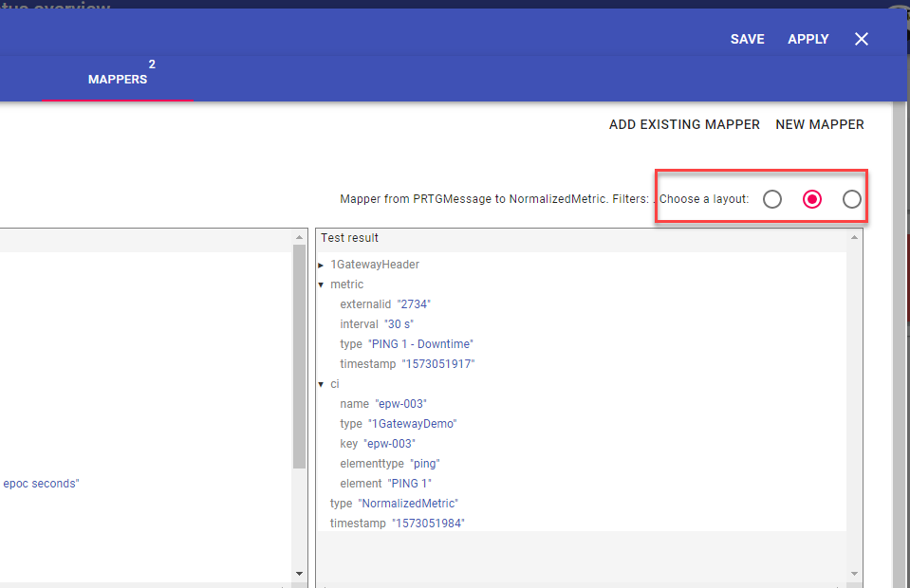Create a mapper with NEW MAPPER

click(820, 124)
